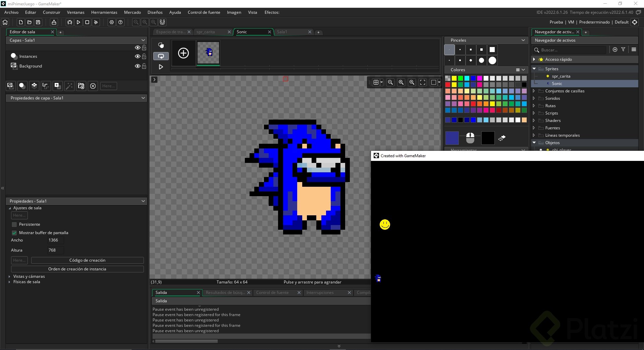Select the Debug run tool in the toolbar
This screenshot has height=350, width=644.
69,22
